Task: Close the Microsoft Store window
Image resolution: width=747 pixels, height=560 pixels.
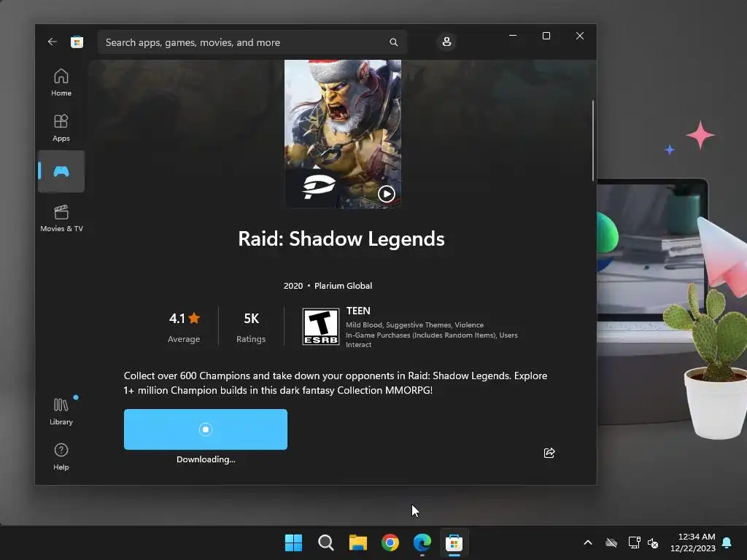Action: pyautogui.click(x=580, y=36)
